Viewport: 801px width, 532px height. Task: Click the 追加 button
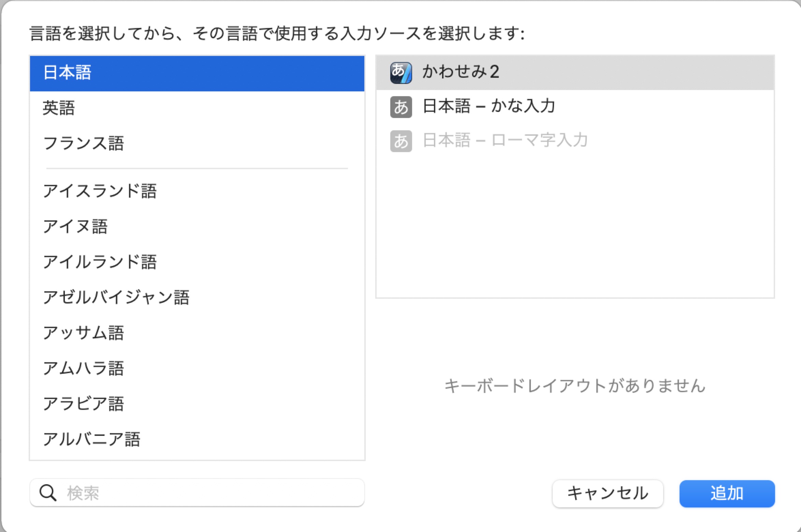(727, 493)
